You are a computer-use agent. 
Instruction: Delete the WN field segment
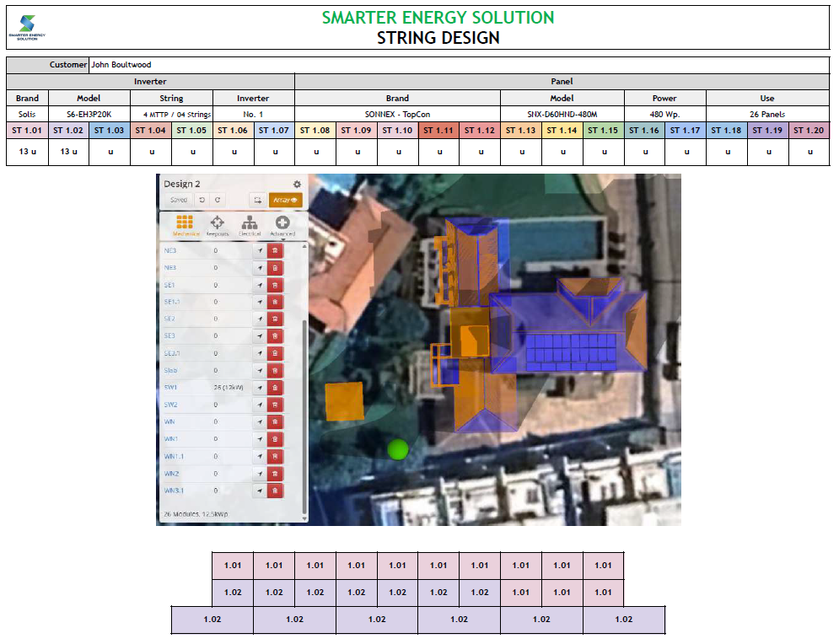pyautogui.click(x=275, y=422)
